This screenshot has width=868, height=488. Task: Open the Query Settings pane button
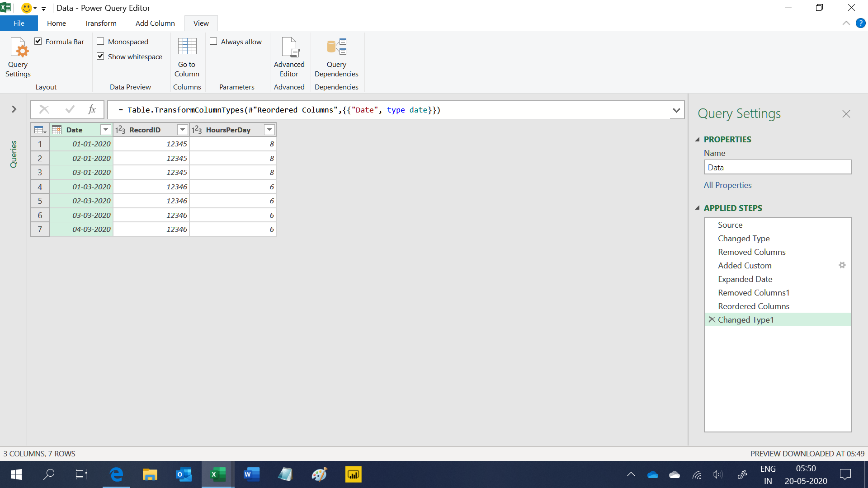pyautogui.click(x=18, y=57)
